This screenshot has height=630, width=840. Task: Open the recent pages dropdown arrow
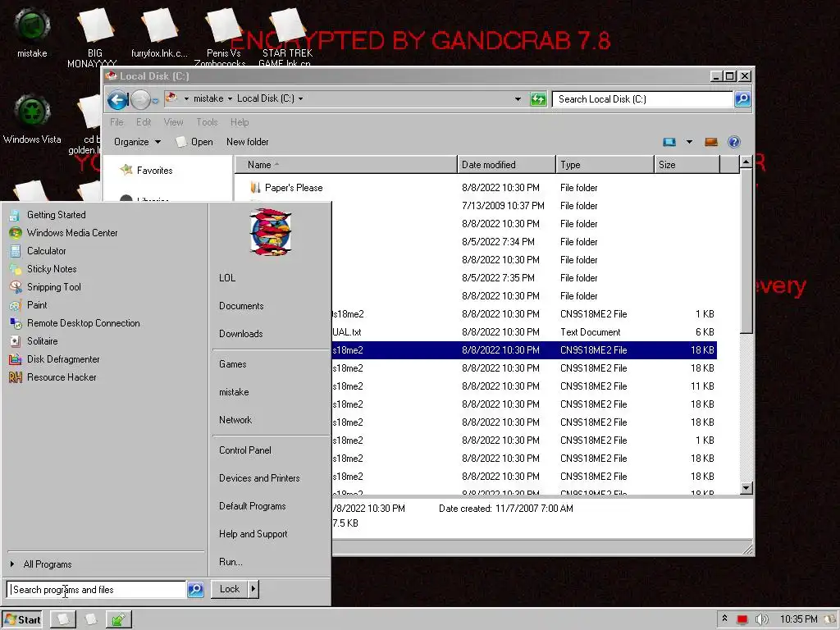click(155, 100)
